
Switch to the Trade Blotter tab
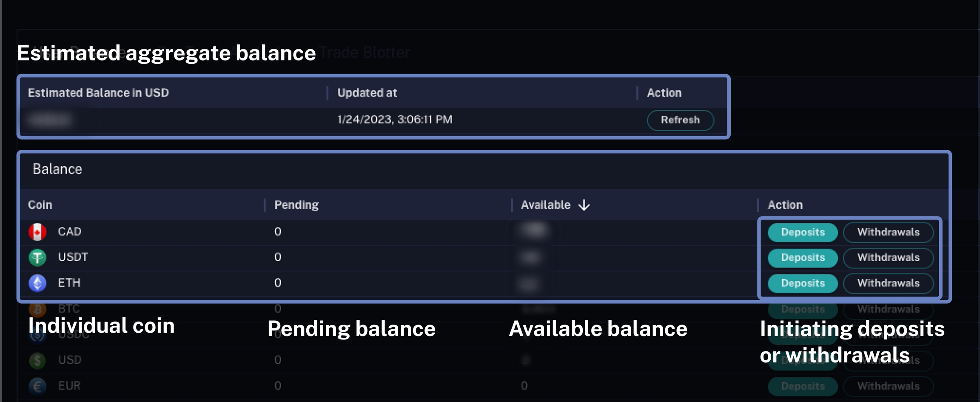[x=365, y=53]
